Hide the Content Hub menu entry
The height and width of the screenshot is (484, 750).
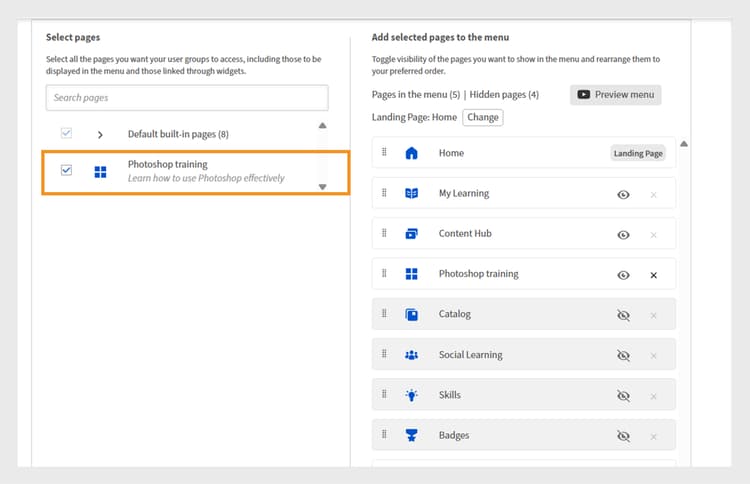623,235
